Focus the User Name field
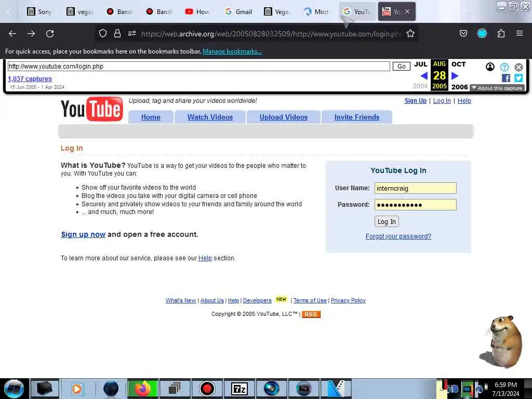This screenshot has height=399, width=532. [x=416, y=188]
